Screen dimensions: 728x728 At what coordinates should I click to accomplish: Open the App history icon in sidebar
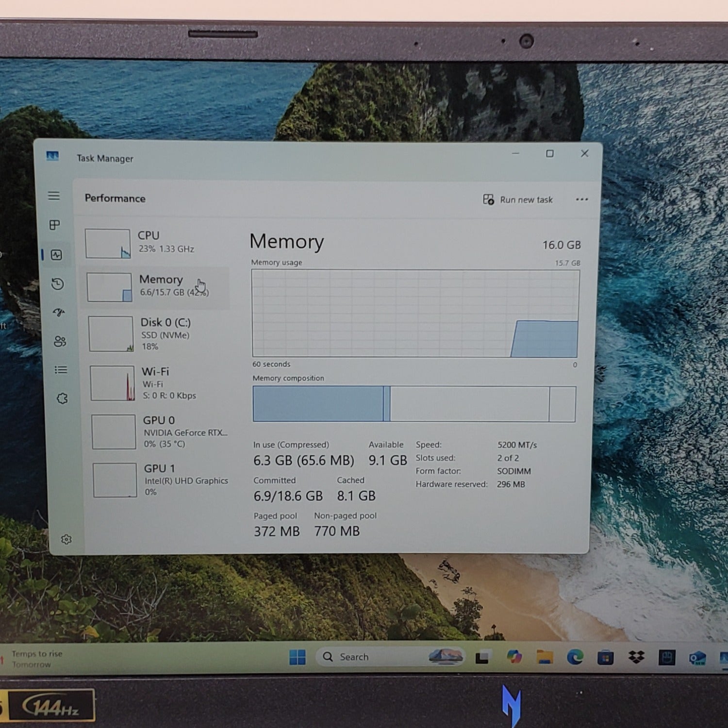tap(58, 284)
